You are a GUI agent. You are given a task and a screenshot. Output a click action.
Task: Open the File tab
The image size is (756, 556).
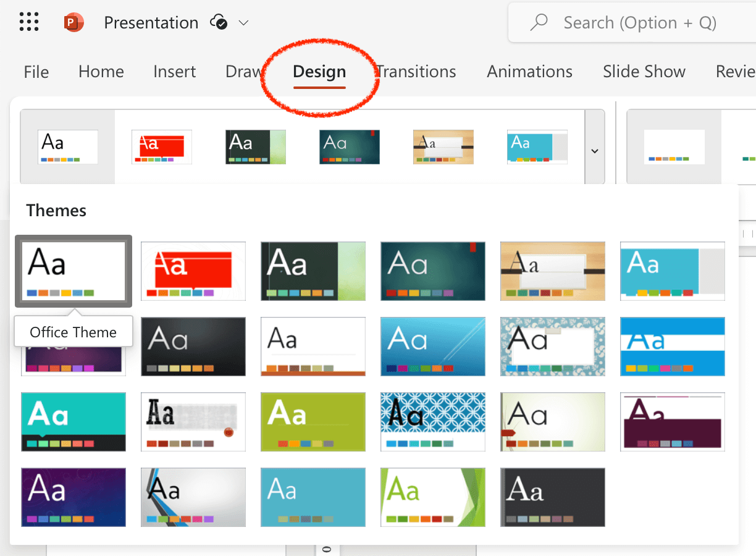(36, 72)
